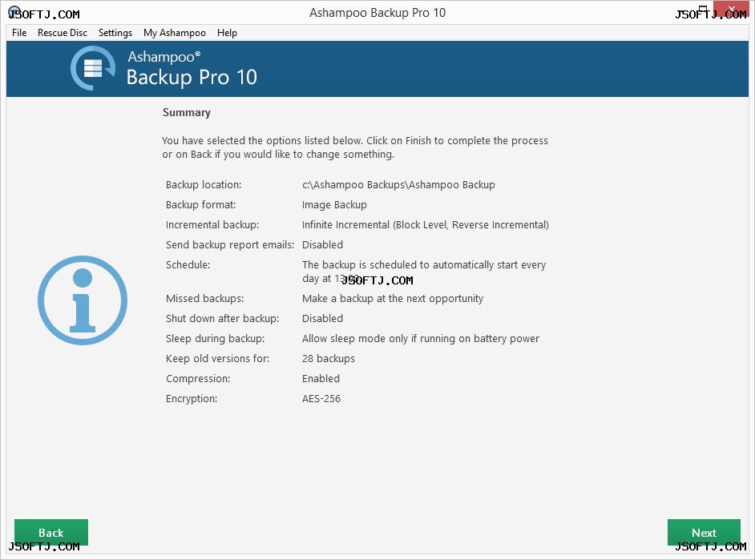Select the scheduled backup description text
The width and height of the screenshot is (755, 560).
pyautogui.click(x=424, y=272)
